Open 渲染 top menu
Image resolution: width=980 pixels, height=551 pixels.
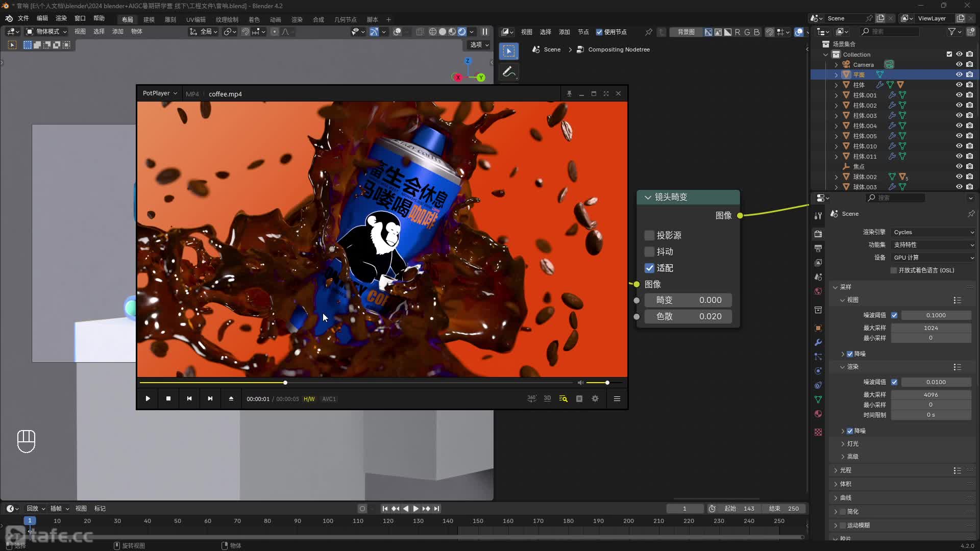pos(61,18)
